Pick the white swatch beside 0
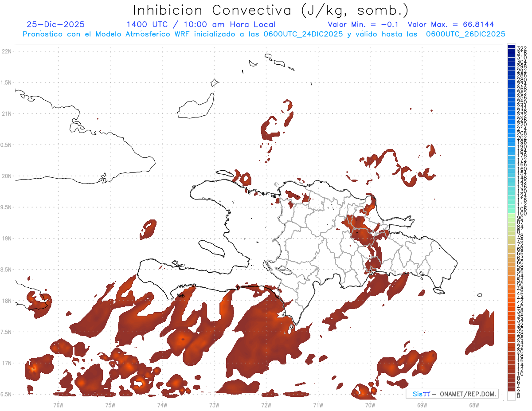532x411 pixels. (x=511, y=396)
